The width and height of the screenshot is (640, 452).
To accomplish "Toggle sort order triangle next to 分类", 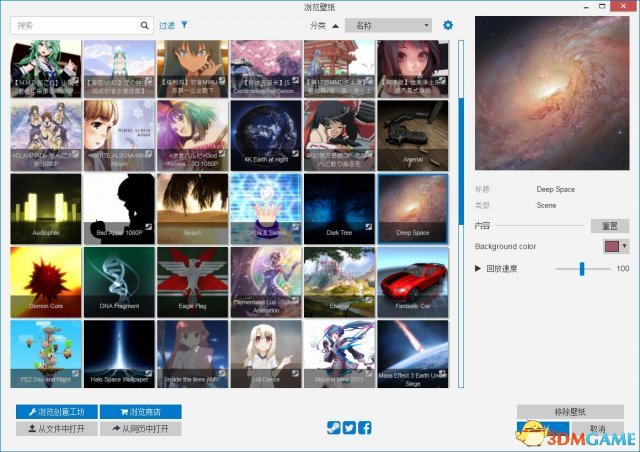I will tap(336, 26).
